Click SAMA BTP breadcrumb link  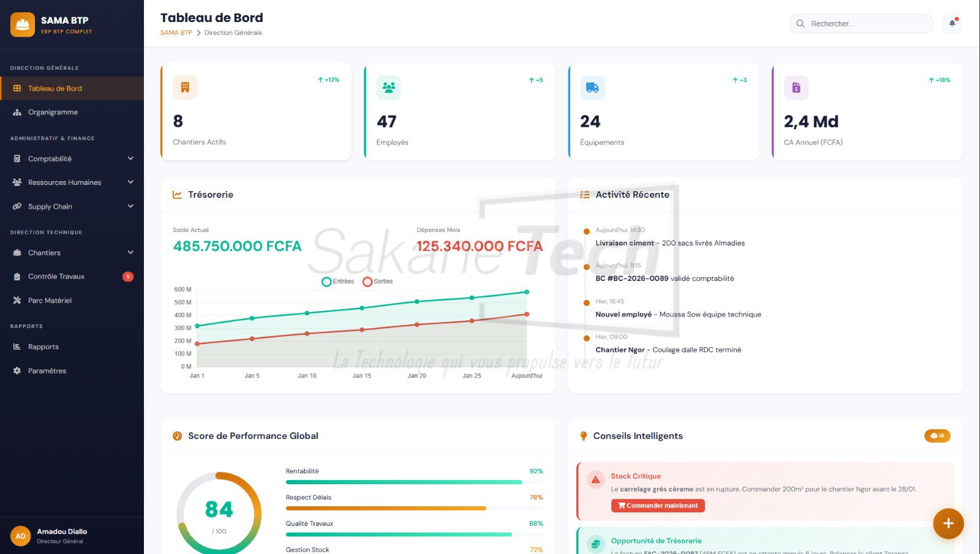176,33
